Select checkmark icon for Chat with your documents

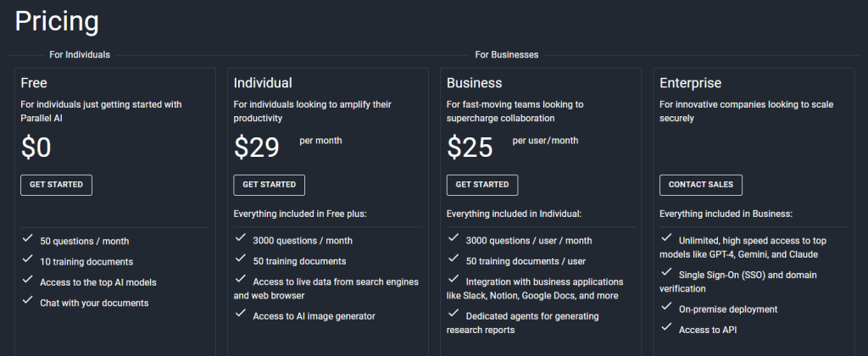click(x=28, y=302)
